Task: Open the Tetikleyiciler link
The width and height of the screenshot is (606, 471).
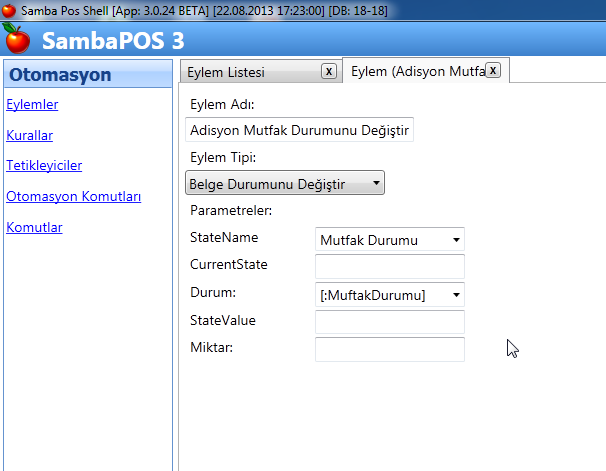Action: (x=44, y=165)
